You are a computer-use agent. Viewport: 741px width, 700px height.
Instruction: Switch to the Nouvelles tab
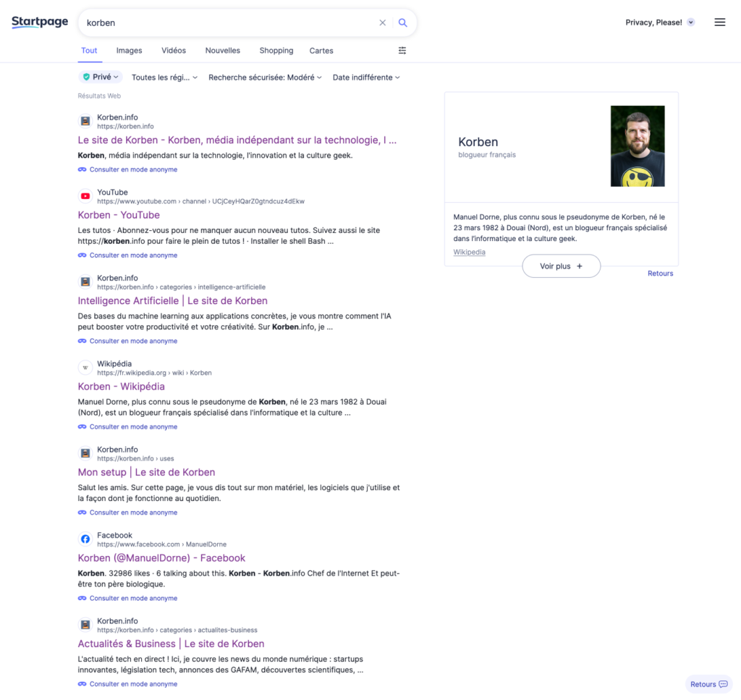tap(222, 51)
